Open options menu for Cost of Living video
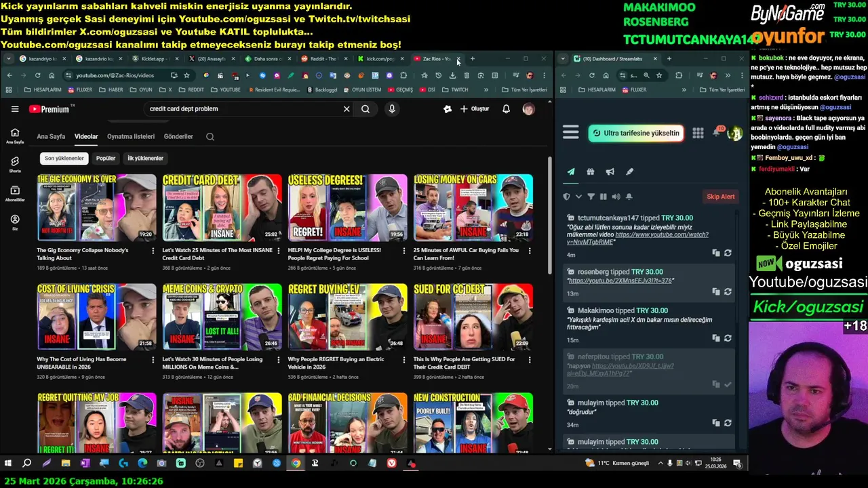 153,359
